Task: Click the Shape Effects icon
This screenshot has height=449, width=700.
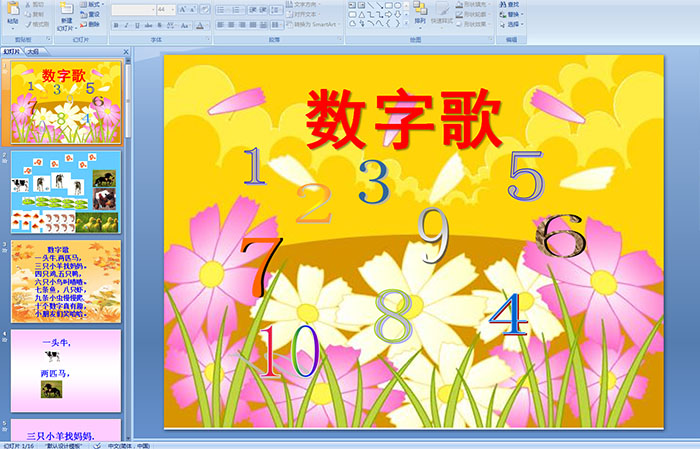Action: (460, 24)
